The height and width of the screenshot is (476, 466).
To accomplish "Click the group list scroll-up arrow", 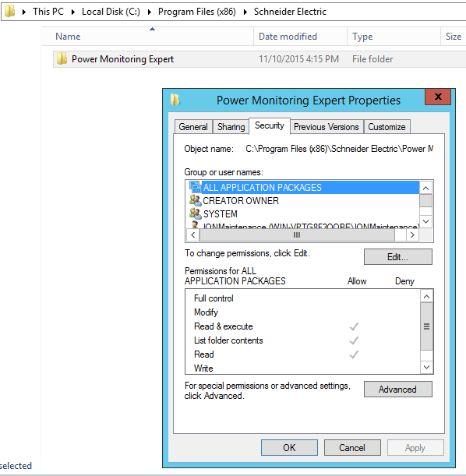I will point(425,188).
